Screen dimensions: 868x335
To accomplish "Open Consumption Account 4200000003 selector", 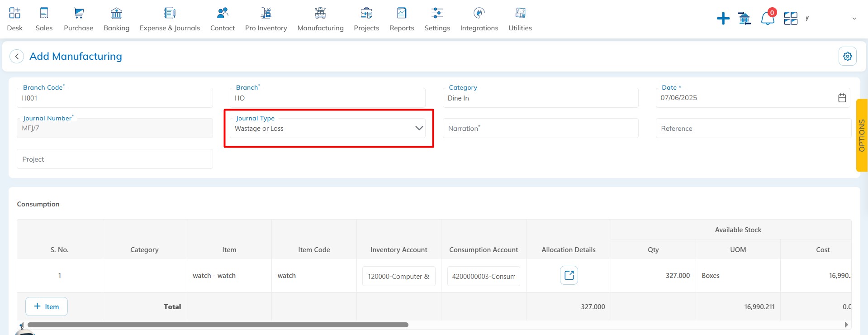I will 484,276.
